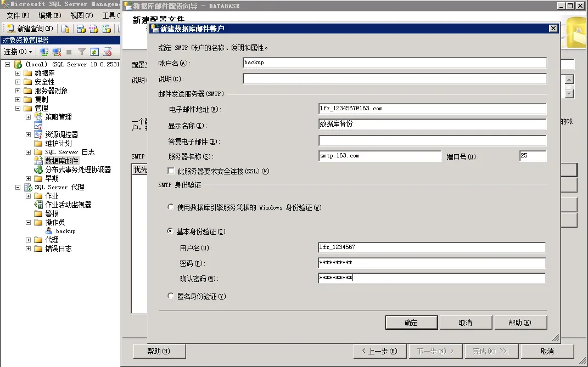Click the DMX query toolbar icon
The height and width of the screenshot is (367, 588).
[94, 29]
